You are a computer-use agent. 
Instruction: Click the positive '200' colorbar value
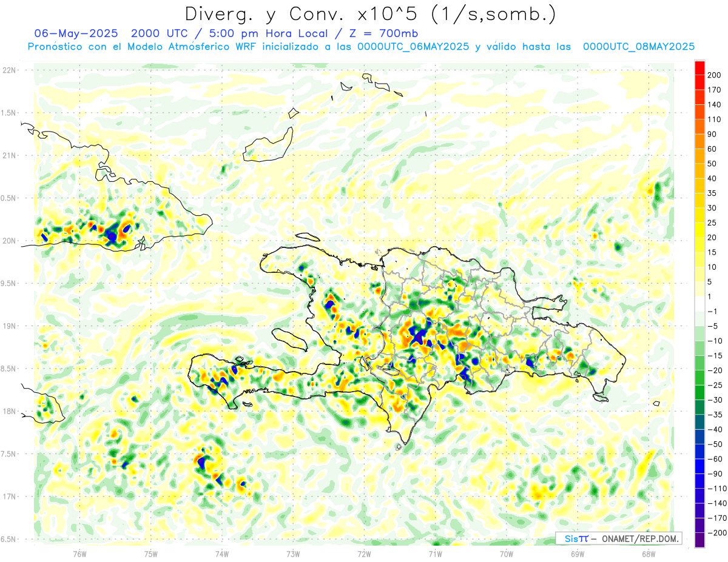point(715,75)
